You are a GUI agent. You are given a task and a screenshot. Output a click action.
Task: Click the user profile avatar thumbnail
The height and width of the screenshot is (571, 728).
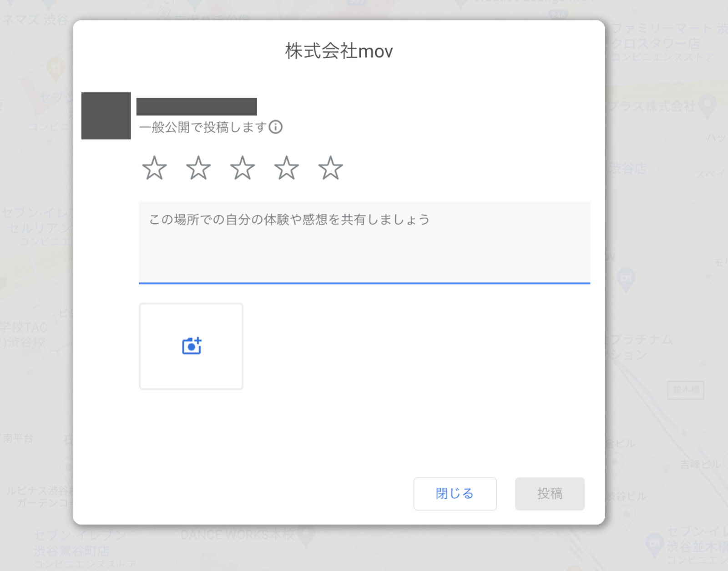106,115
